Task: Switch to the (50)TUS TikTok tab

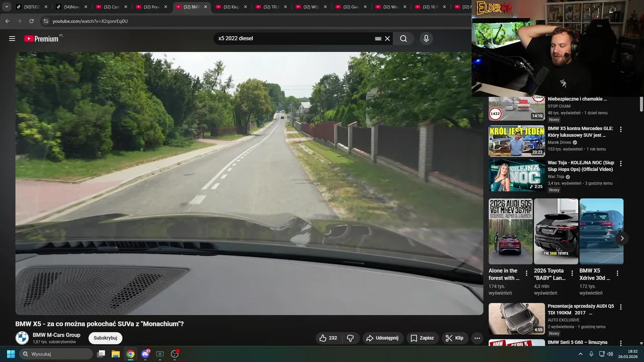Action: pyautogui.click(x=31, y=7)
